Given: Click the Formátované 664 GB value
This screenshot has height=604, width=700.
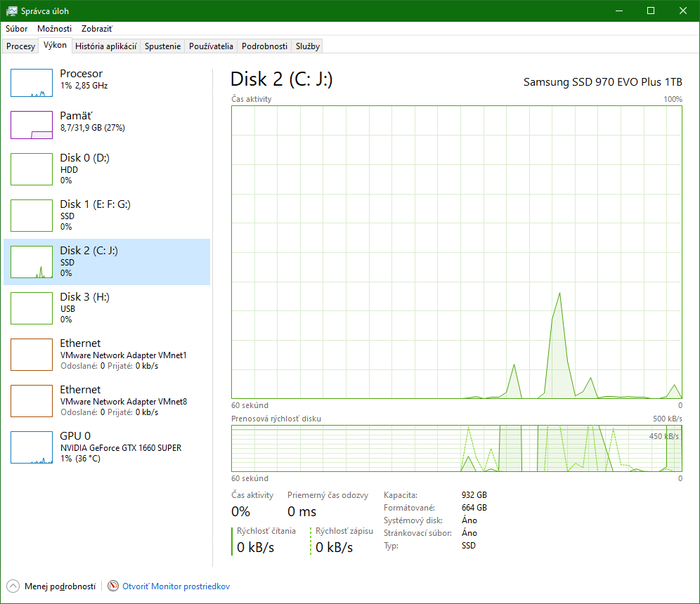Looking at the screenshot, I should point(474,508).
